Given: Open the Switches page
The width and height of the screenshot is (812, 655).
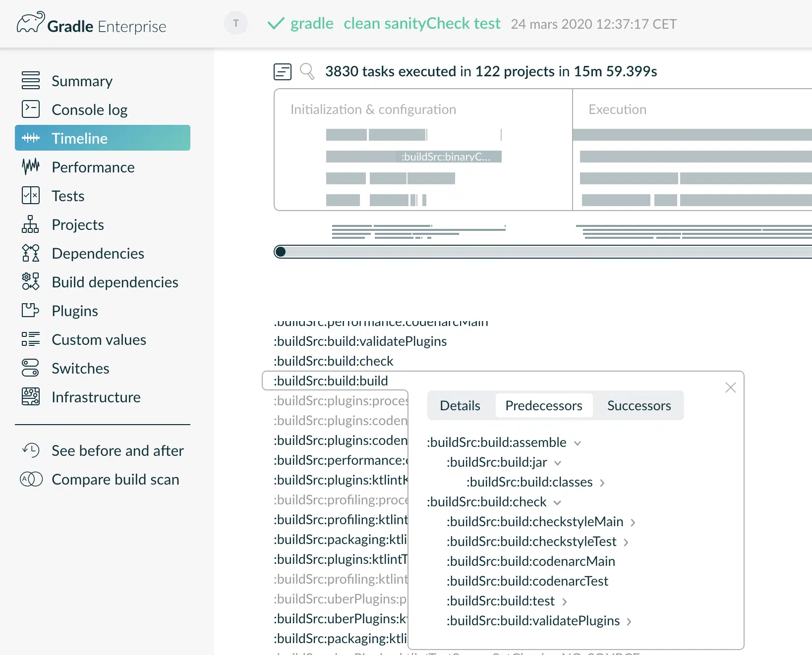Looking at the screenshot, I should click(80, 368).
